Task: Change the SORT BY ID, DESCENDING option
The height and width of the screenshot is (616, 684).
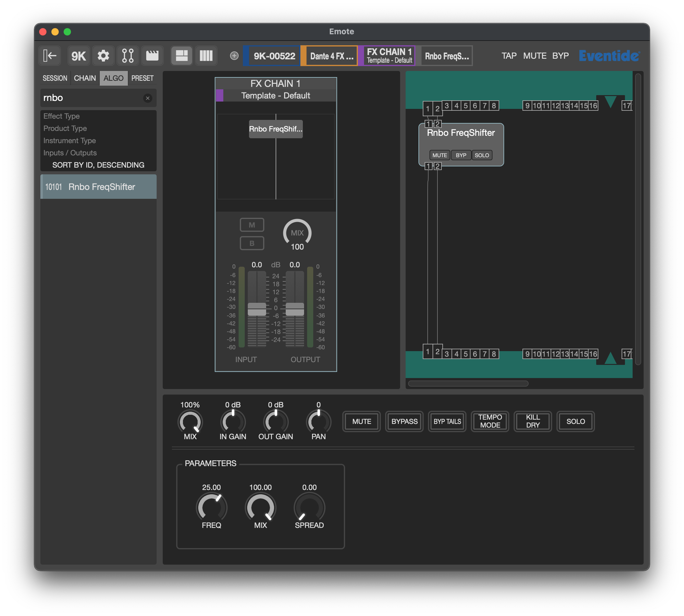Action: pos(98,165)
